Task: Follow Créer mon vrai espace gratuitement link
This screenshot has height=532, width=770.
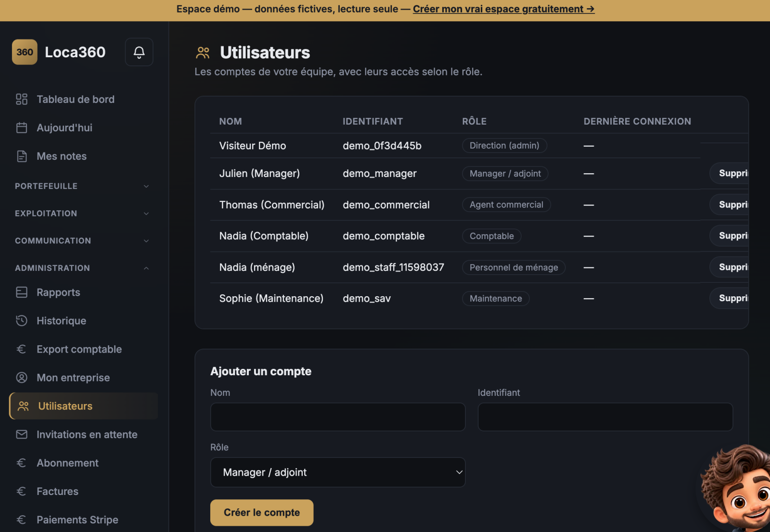Action: 503,9
